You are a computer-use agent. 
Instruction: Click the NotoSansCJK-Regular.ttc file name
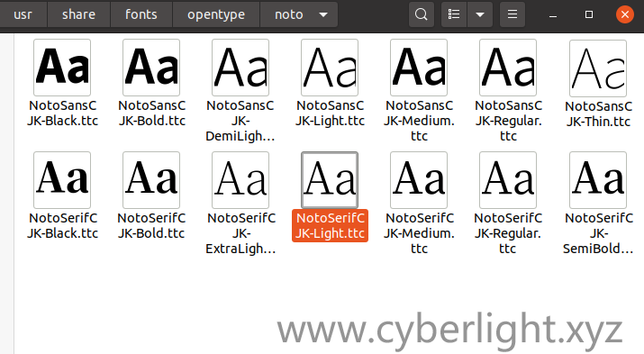(x=508, y=121)
